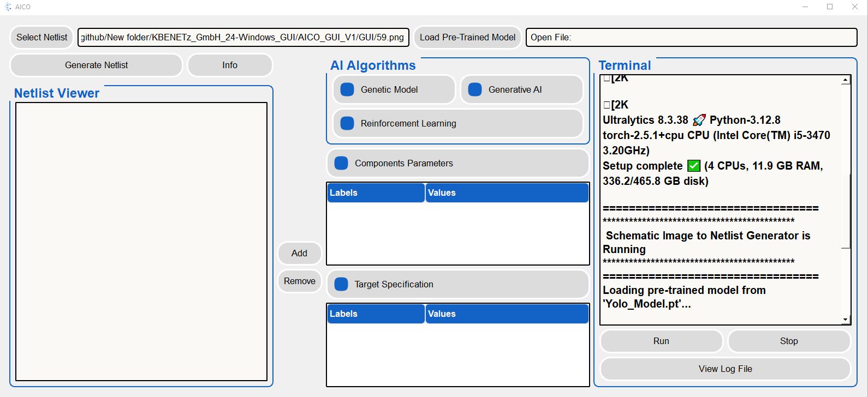The width and height of the screenshot is (868, 397).
Task: Toggle the Genetic Model option
Action: click(348, 89)
